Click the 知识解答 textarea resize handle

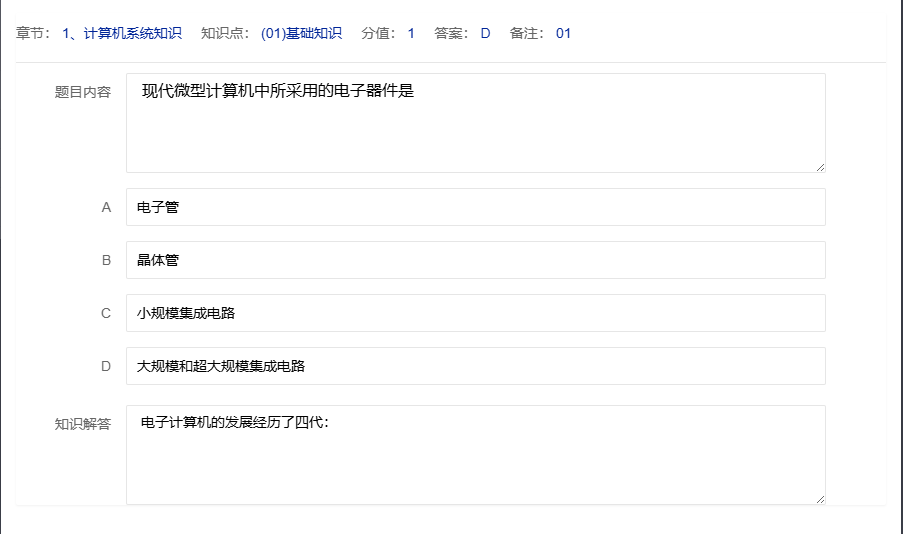(820, 499)
